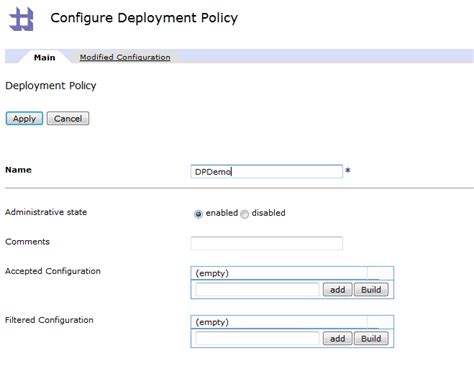Click the Filtered Configuration entry input

click(257, 338)
